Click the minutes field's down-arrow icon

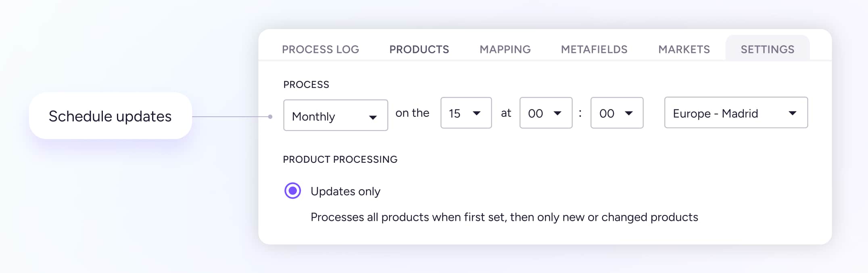tap(628, 113)
